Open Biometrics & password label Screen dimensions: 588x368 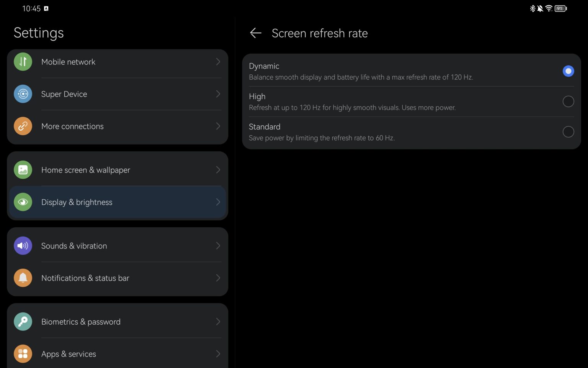81,322
